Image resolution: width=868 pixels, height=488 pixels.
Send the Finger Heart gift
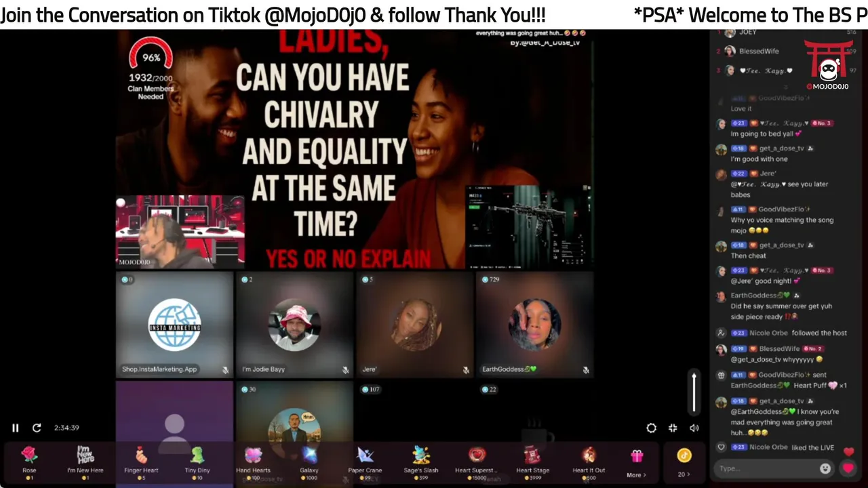coord(141,463)
